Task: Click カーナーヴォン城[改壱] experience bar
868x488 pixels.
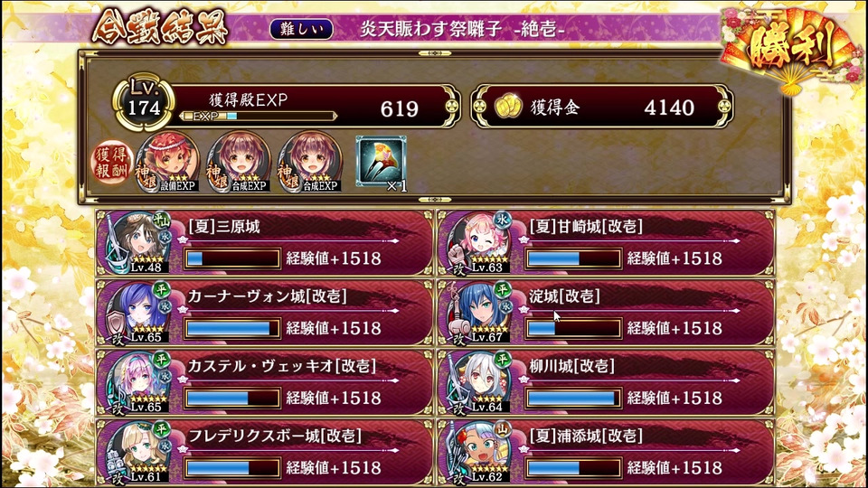Action: [232, 328]
